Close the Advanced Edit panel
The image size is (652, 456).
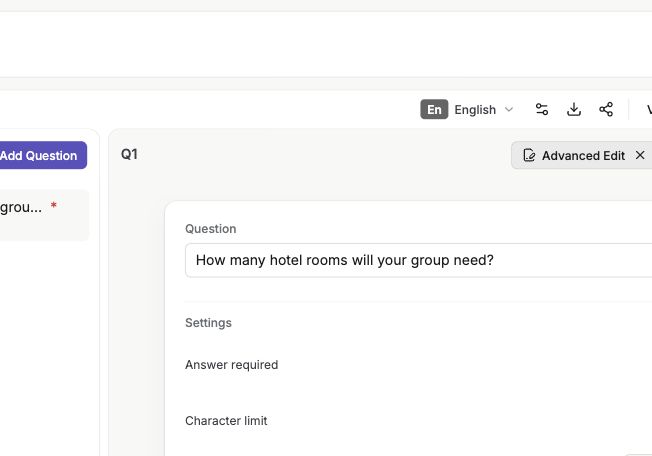click(x=640, y=155)
